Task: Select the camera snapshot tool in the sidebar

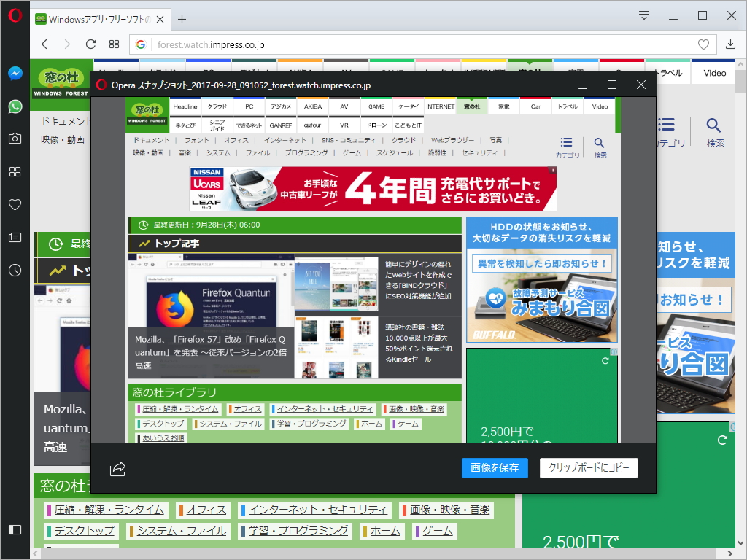Action: point(15,139)
